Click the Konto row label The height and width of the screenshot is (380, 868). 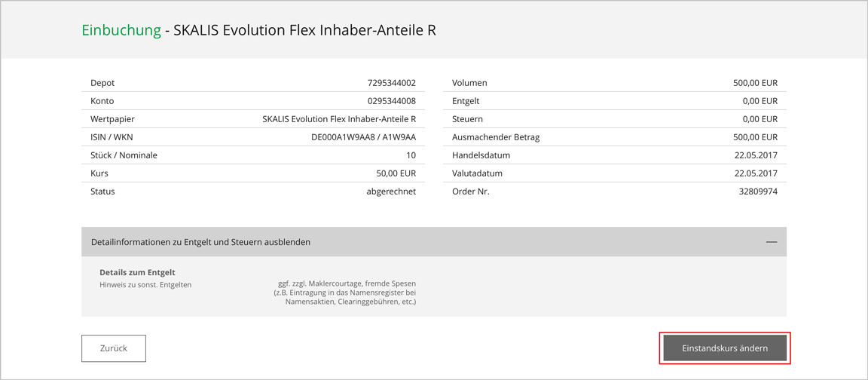click(102, 101)
